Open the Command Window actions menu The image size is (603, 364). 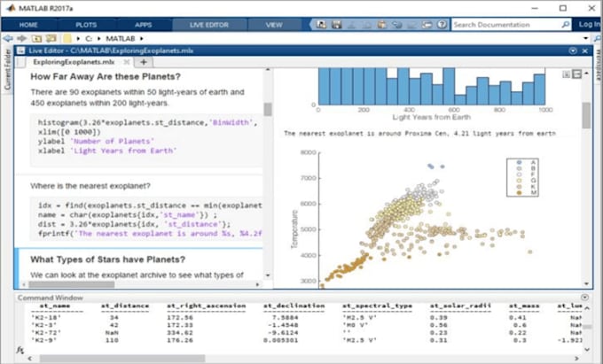click(x=584, y=298)
